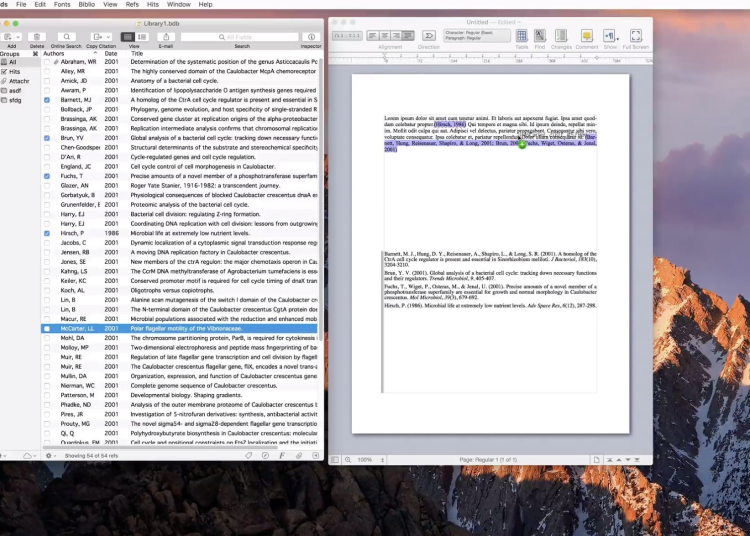Viewport: 750px width, 536px height.
Task: Insert a Table using toolbar icon
Action: pyautogui.click(x=521, y=36)
